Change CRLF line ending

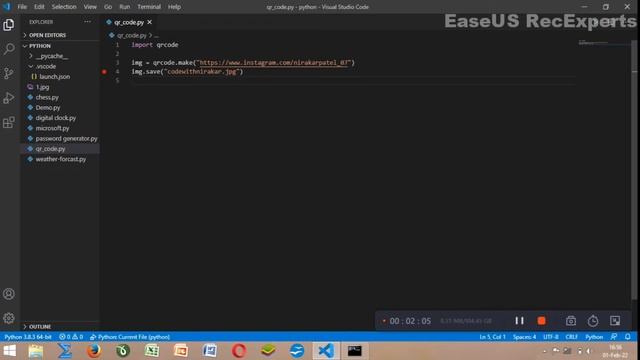pyautogui.click(x=571, y=337)
